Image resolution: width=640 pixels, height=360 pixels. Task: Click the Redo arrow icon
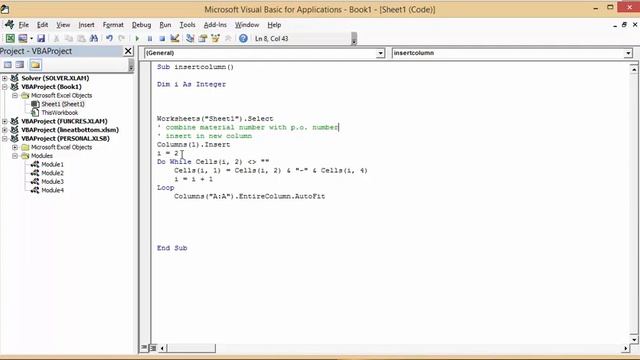(122, 38)
